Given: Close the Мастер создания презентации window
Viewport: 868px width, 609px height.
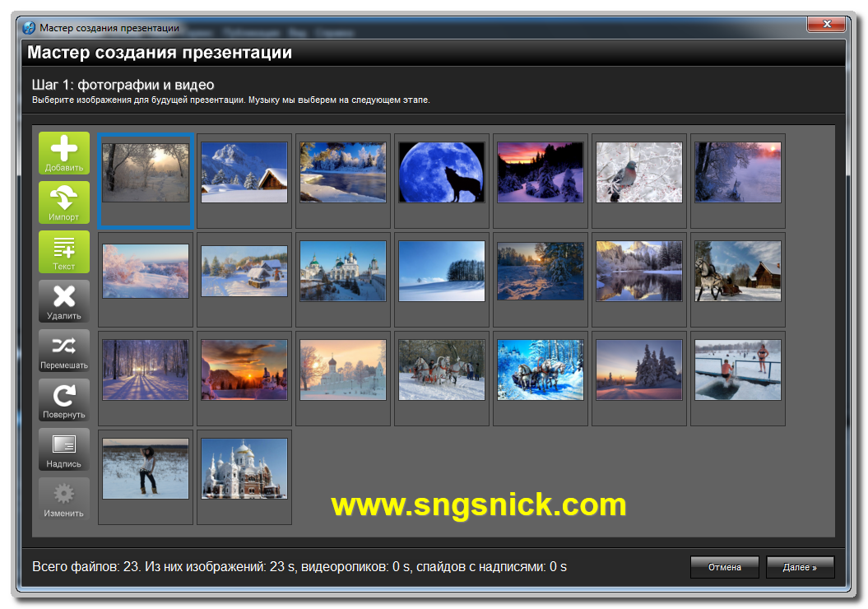Looking at the screenshot, I should tap(827, 24).
